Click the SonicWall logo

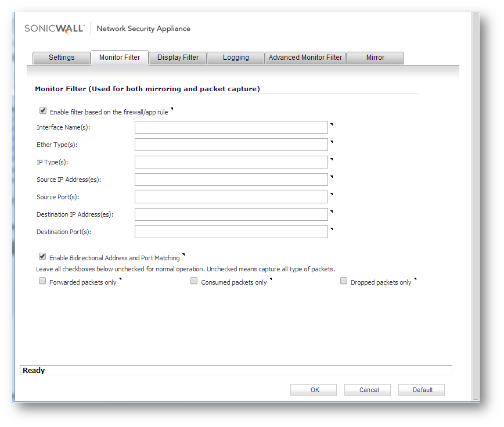pos(55,28)
